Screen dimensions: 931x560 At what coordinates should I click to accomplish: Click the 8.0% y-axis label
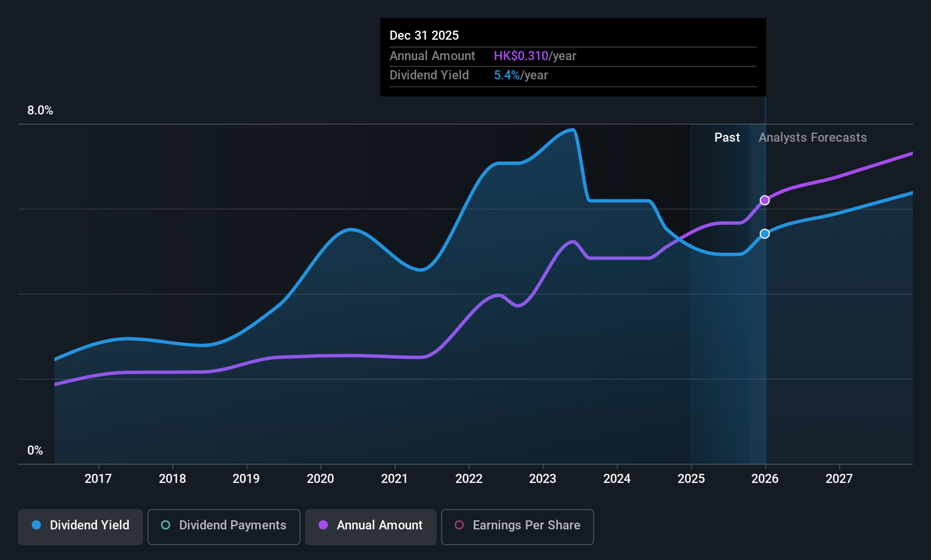click(x=40, y=111)
